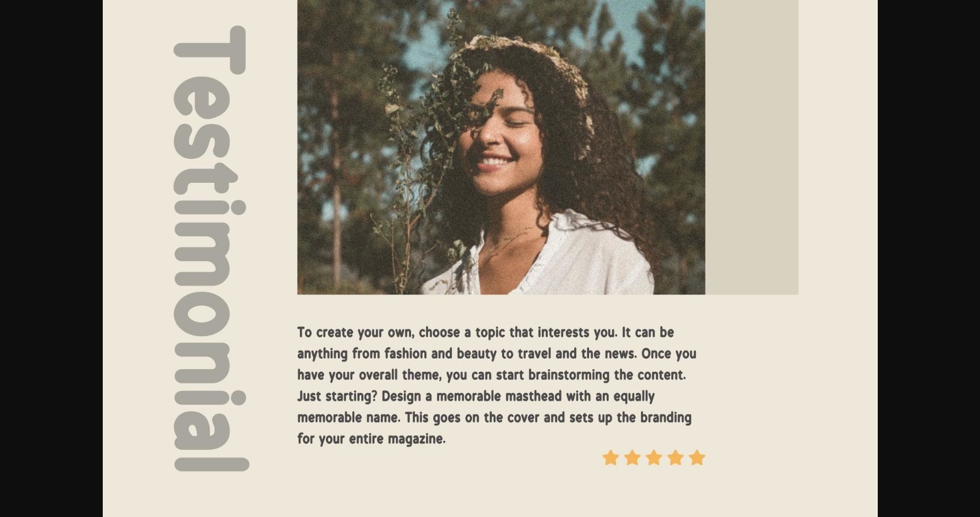
Task: Click the first orange rating star
Action: point(610,457)
